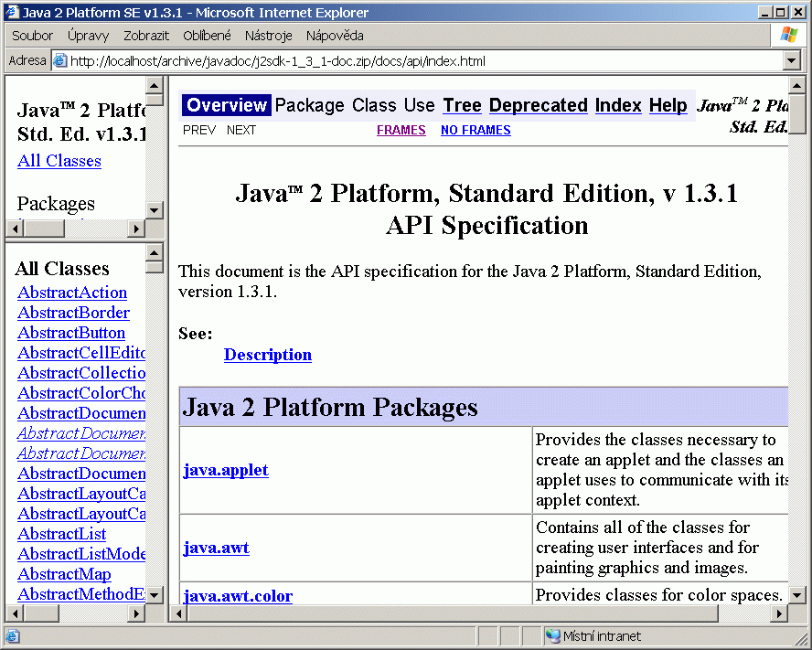Open the AbstractList class link
This screenshot has width=812, height=650.
point(61,534)
